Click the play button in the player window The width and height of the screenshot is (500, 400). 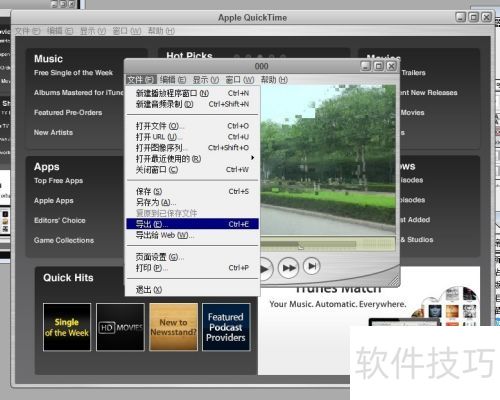click(266, 269)
